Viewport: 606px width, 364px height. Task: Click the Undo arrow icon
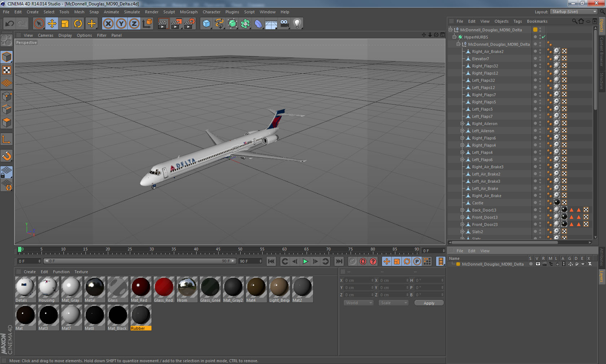pos(10,24)
